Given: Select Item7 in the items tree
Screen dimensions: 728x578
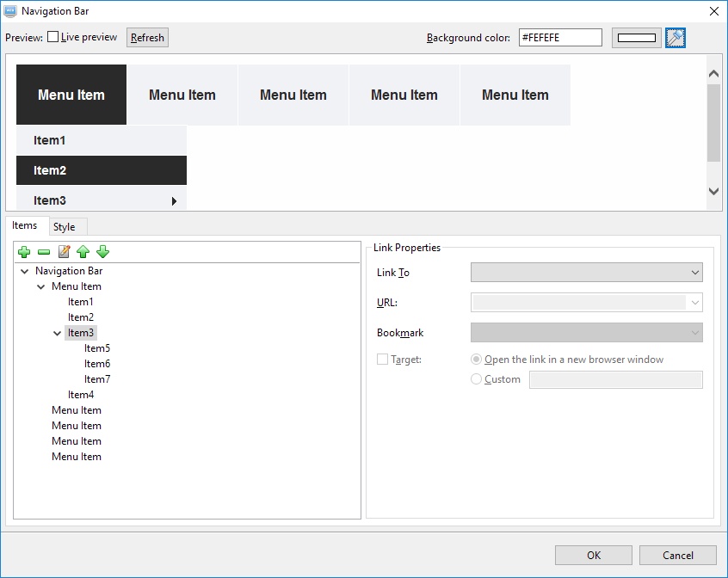Looking at the screenshot, I should [x=97, y=379].
